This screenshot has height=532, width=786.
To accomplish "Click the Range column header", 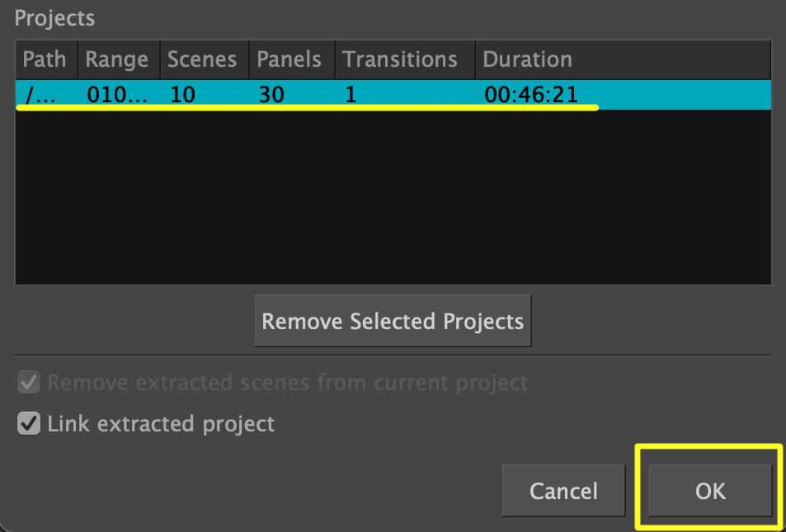I will click(117, 60).
